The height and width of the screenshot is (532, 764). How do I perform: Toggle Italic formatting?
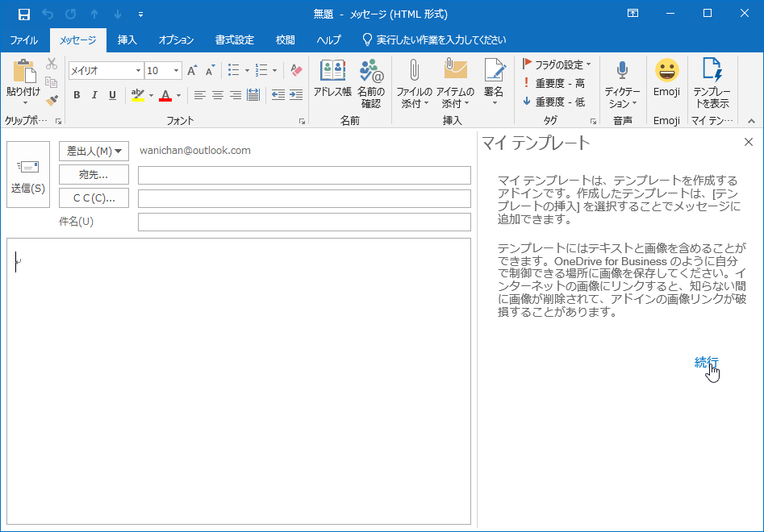click(x=94, y=95)
